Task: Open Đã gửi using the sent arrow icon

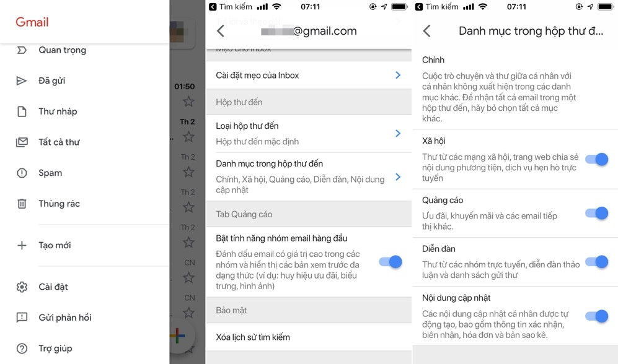Action: [22, 80]
